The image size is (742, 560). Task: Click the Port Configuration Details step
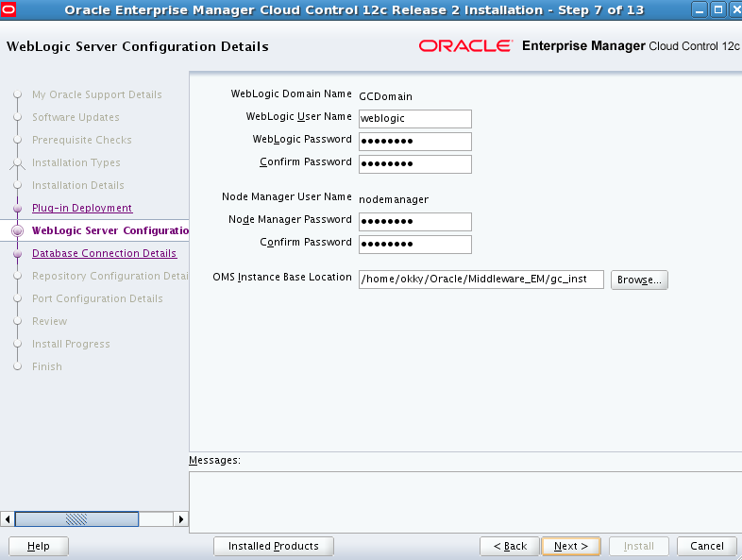[x=97, y=298]
